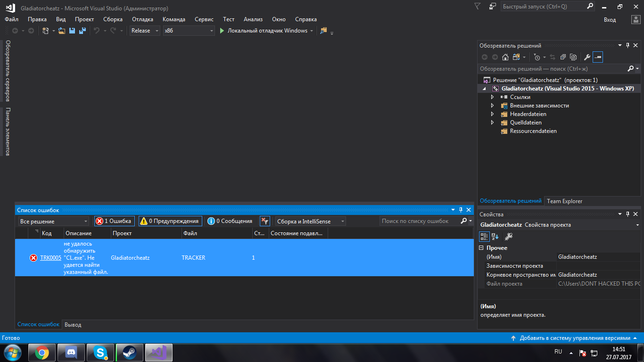Open the Сервис menu
The width and height of the screenshot is (644, 362).
(x=204, y=19)
